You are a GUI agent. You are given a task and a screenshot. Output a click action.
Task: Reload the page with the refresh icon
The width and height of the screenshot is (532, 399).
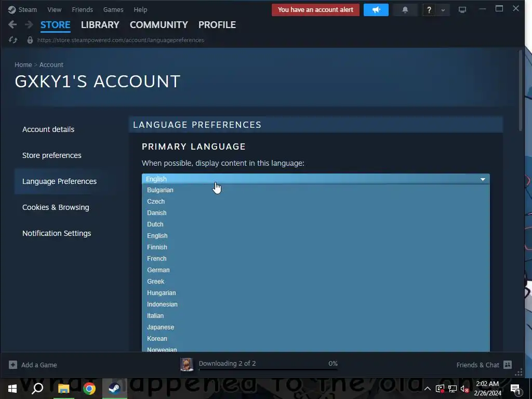coord(13,40)
